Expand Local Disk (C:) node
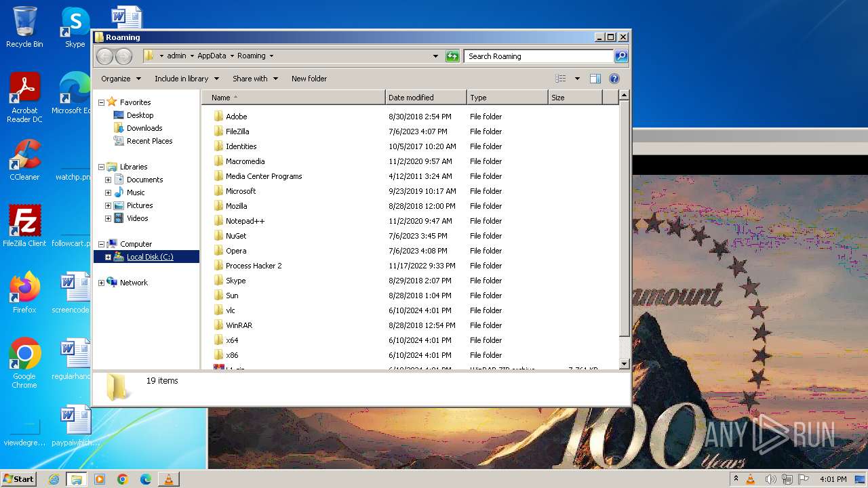868x488 pixels. pos(108,257)
